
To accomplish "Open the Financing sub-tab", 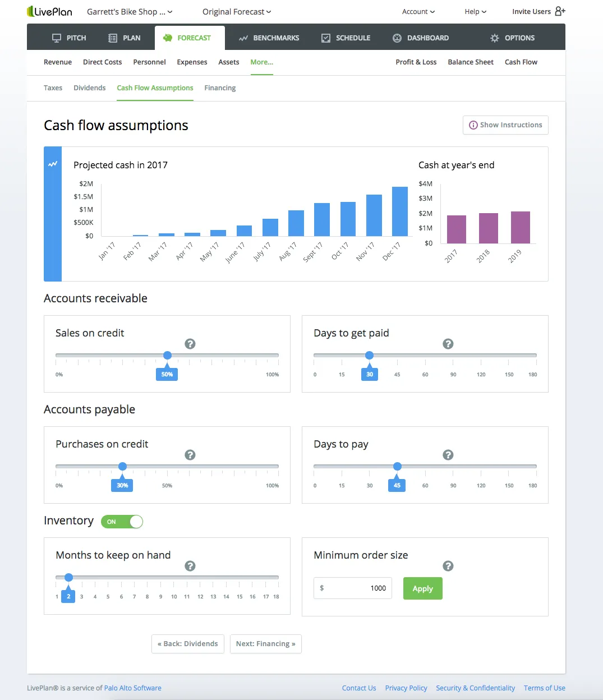I will click(220, 88).
